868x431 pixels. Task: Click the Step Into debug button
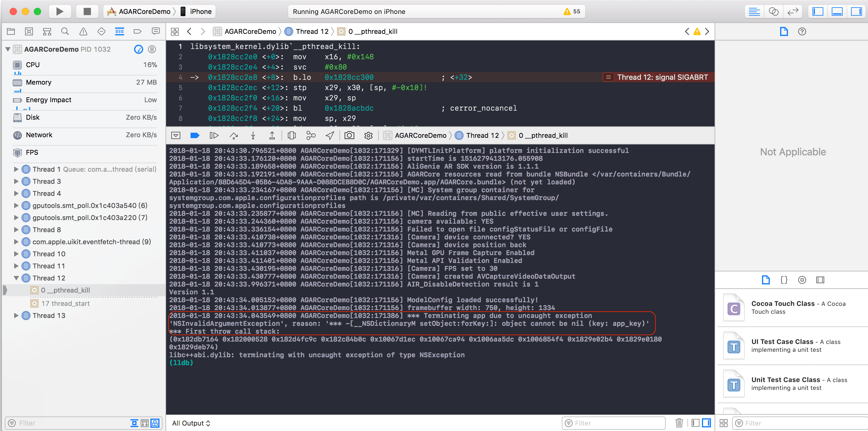point(253,136)
